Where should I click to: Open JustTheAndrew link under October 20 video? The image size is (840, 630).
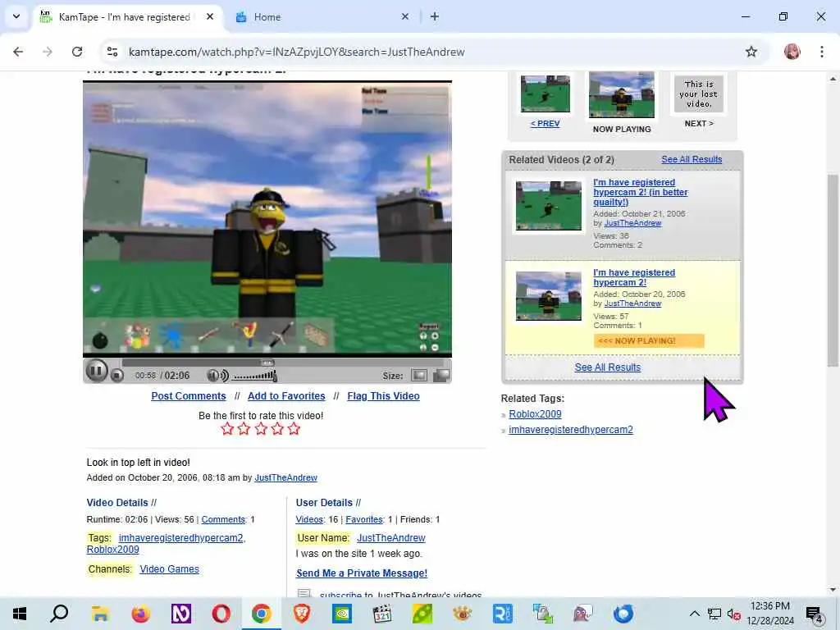pos(632,304)
